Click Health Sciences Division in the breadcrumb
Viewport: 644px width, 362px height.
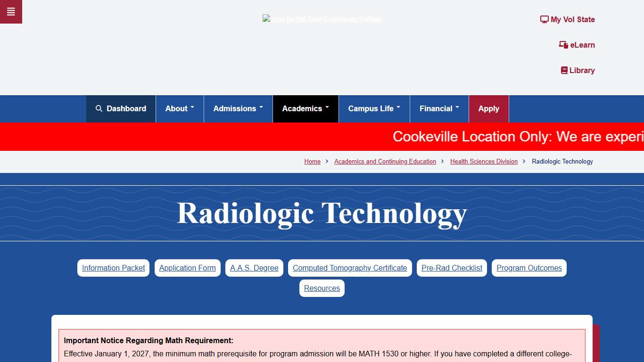click(x=484, y=161)
